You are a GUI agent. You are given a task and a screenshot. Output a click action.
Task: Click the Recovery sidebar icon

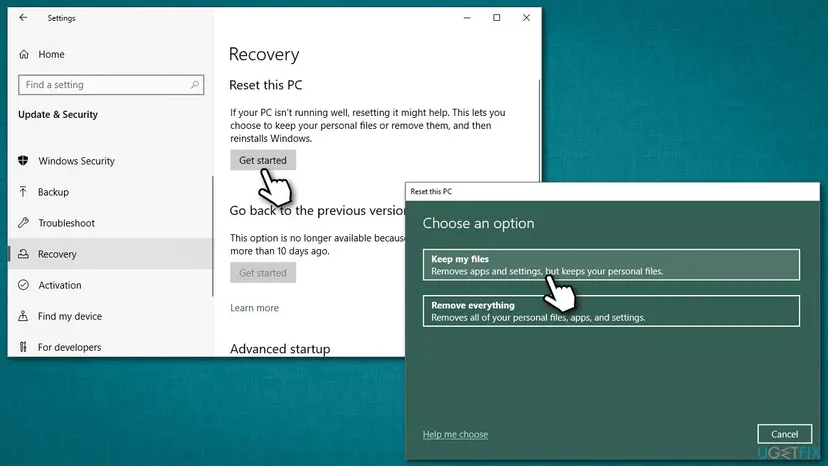pyautogui.click(x=23, y=254)
